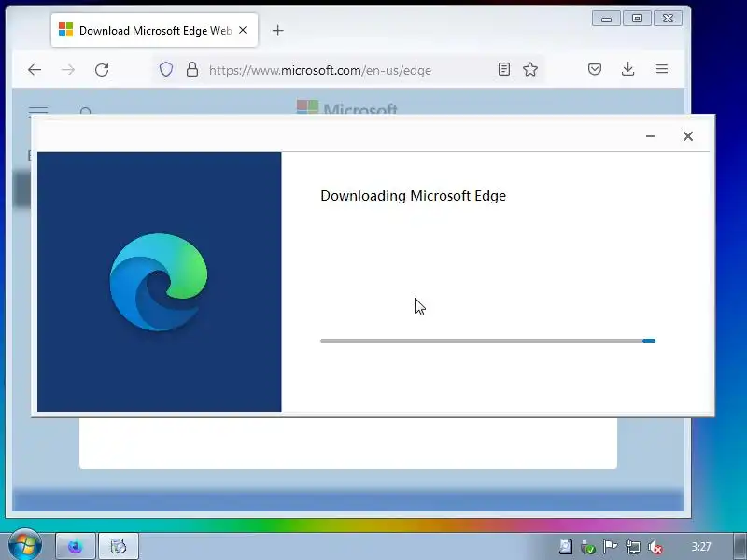Click the address bar URL field
Screen dimensions: 747x560
(x=347, y=70)
